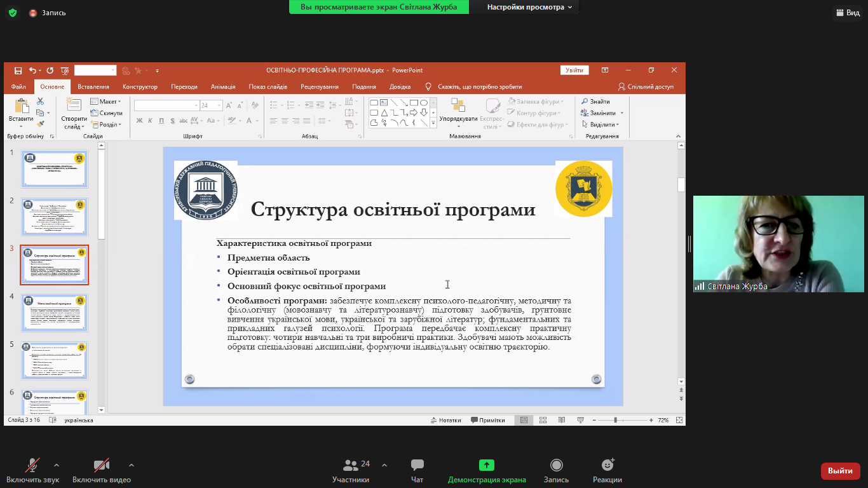Switch to the Вставлення ribbon tab
The width and height of the screenshot is (868, 488).
[x=93, y=86]
